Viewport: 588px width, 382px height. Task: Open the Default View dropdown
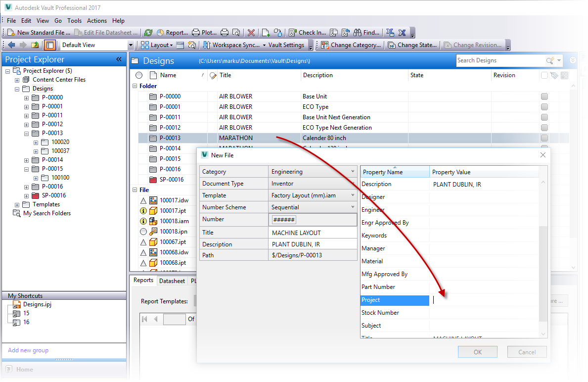click(x=130, y=45)
